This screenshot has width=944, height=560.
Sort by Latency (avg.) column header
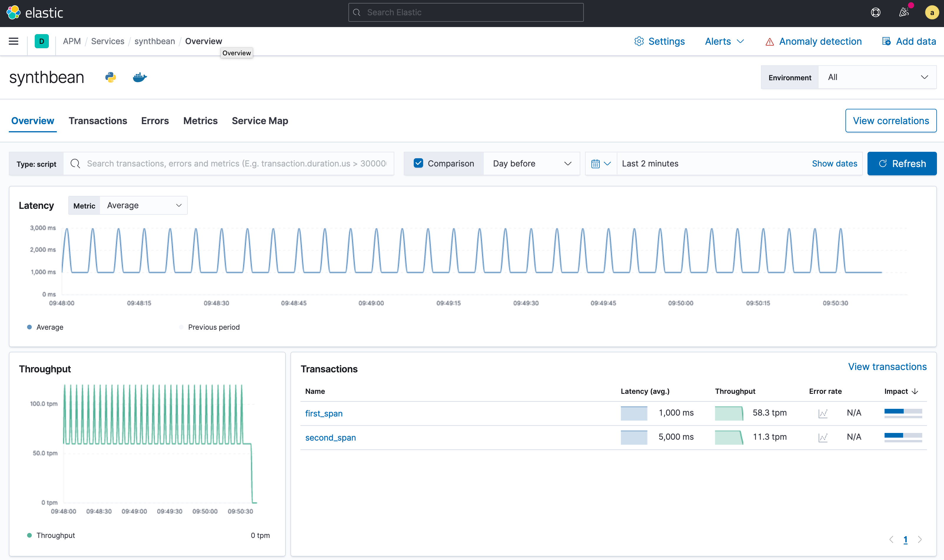pyautogui.click(x=645, y=391)
